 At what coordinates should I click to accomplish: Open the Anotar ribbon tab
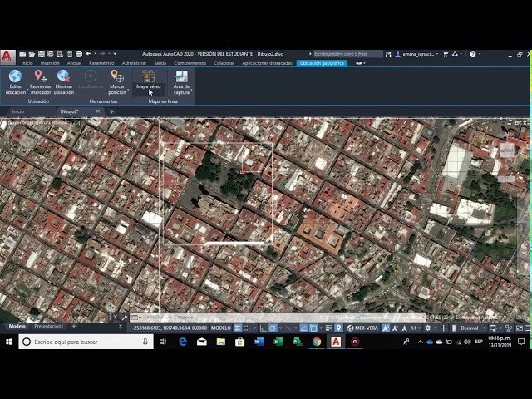74,63
